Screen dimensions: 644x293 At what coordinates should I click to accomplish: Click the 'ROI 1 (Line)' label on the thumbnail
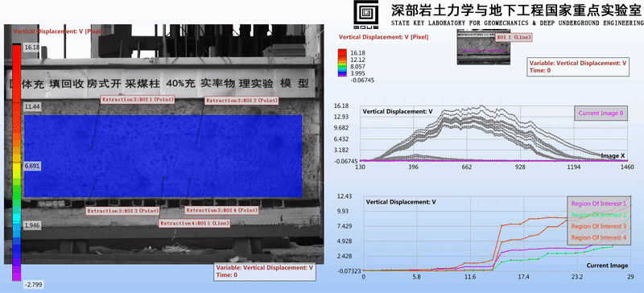coord(514,37)
